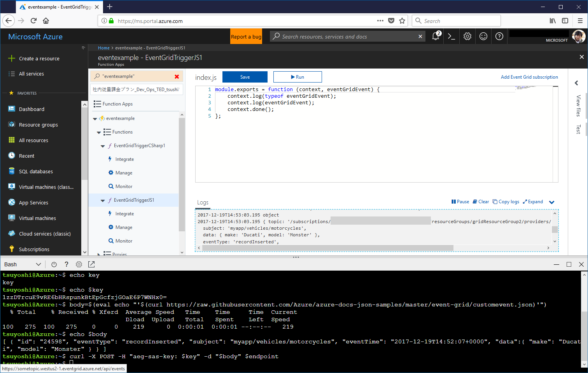Open the subscription filter dropdown

[136, 89]
